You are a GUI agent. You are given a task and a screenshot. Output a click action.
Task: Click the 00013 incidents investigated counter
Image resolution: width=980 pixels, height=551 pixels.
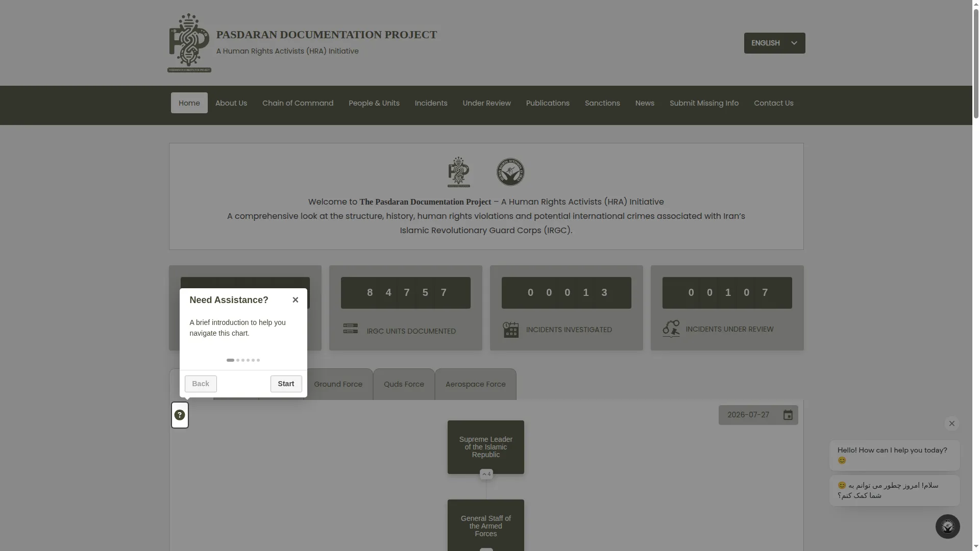pos(566,293)
